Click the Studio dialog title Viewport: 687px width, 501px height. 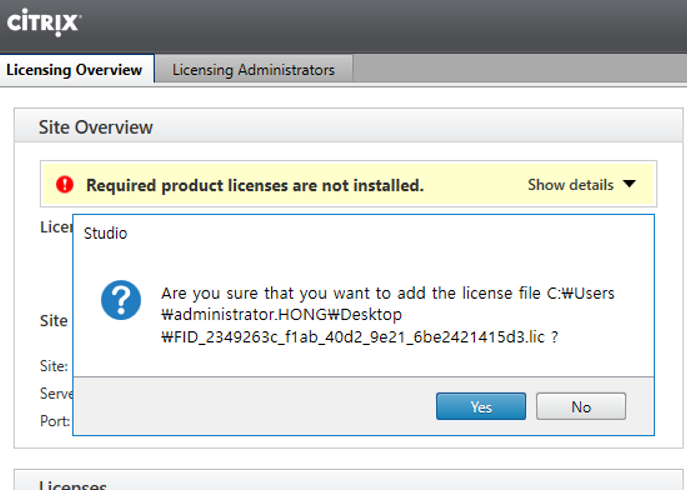105,233
